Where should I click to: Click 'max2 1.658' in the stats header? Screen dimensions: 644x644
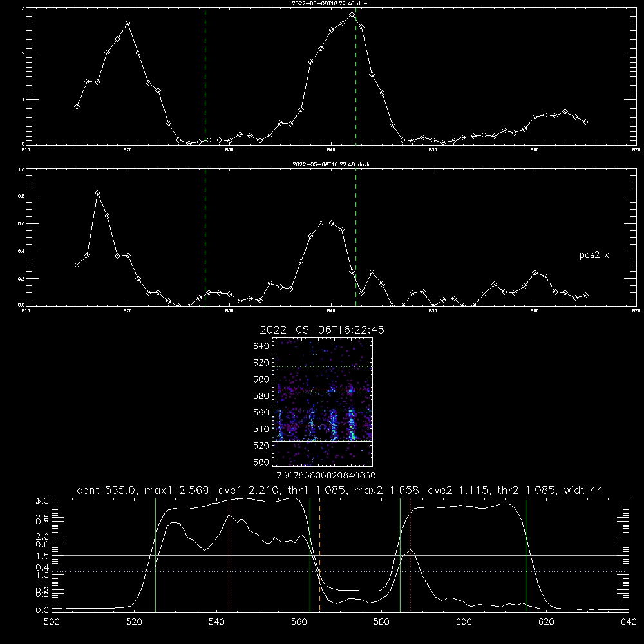click(x=387, y=490)
